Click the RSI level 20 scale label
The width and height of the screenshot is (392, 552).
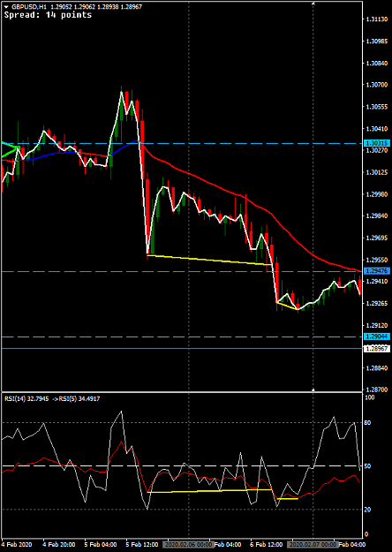click(369, 510)
